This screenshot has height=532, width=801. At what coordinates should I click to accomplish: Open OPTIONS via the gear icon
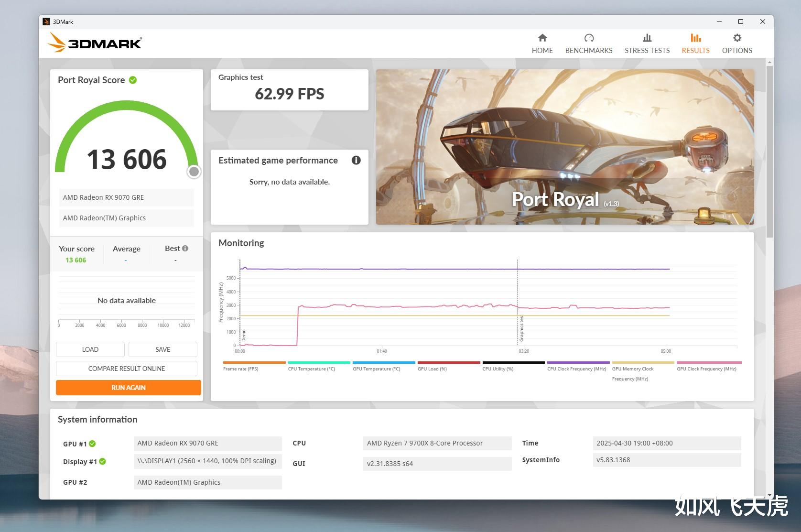(737, 38)
